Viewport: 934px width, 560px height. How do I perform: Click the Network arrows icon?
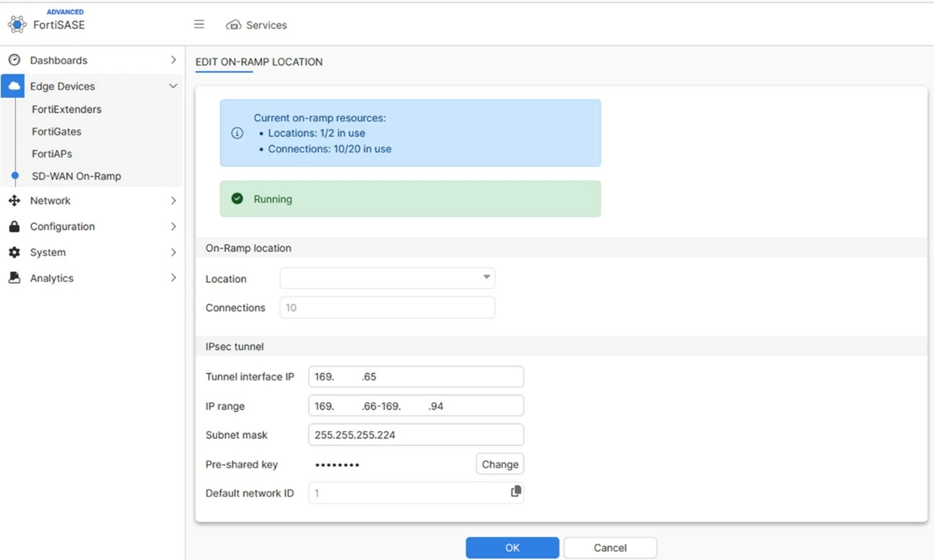(x=14, y=201)
